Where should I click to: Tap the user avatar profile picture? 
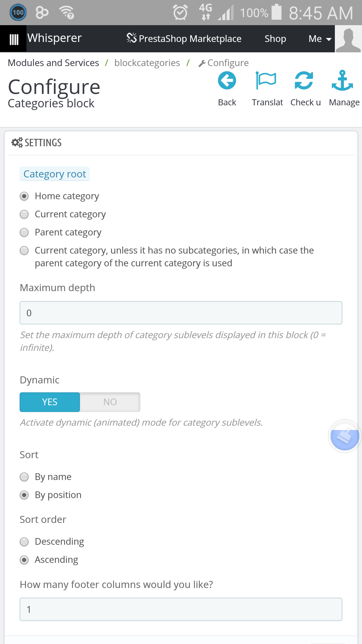348,39
